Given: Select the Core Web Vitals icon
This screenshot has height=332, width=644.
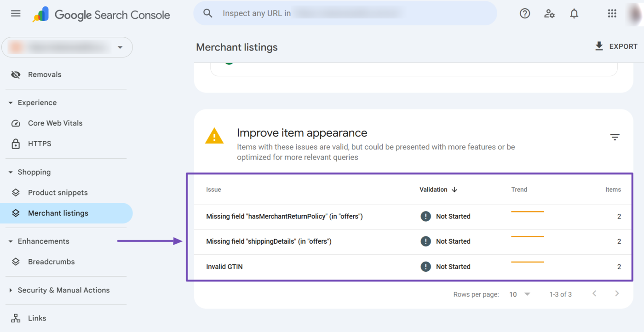Looking at the screenshot, I should click(15, 123).
